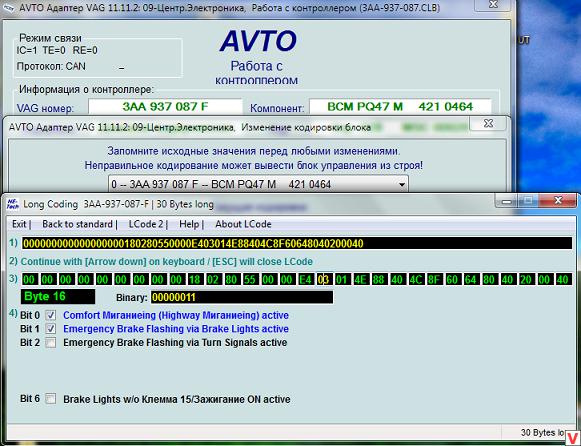
Task: Click the 'IC=1 TE=0 RE=0' connection status text
Action: [x=57, y=50]
